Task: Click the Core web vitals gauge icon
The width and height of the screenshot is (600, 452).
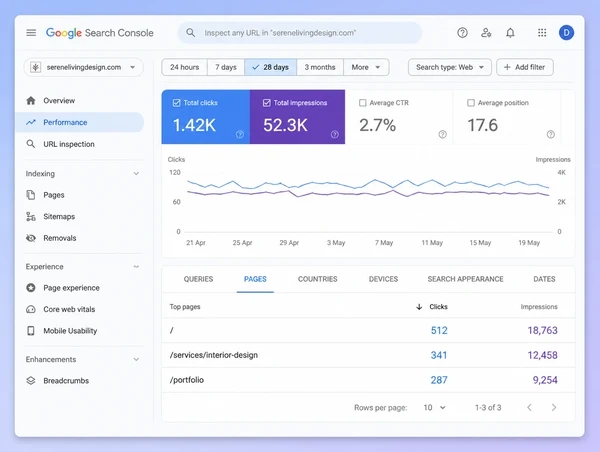Action: (31, 309)
